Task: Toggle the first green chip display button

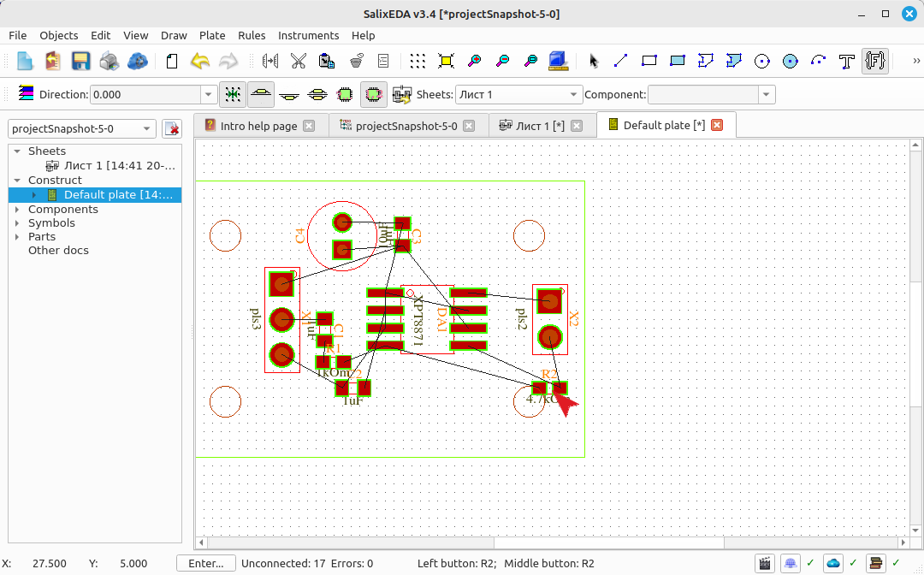Action: pos(345,94)
